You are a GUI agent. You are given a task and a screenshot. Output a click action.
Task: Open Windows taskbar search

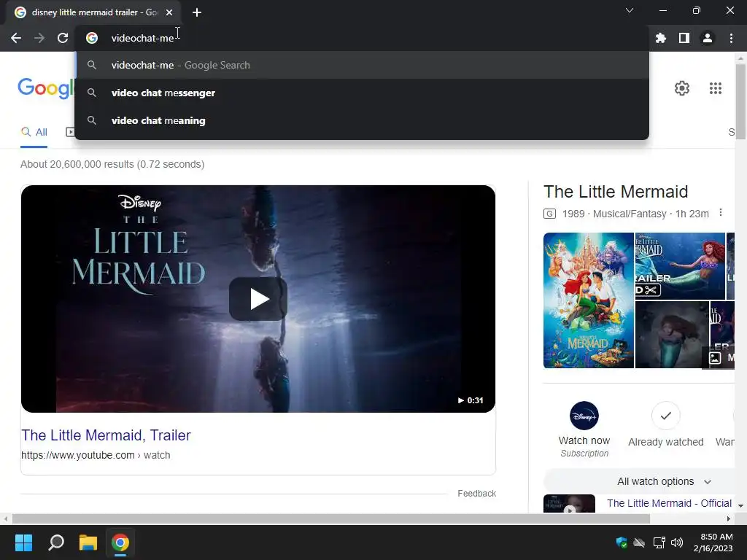tap(56, 542)
